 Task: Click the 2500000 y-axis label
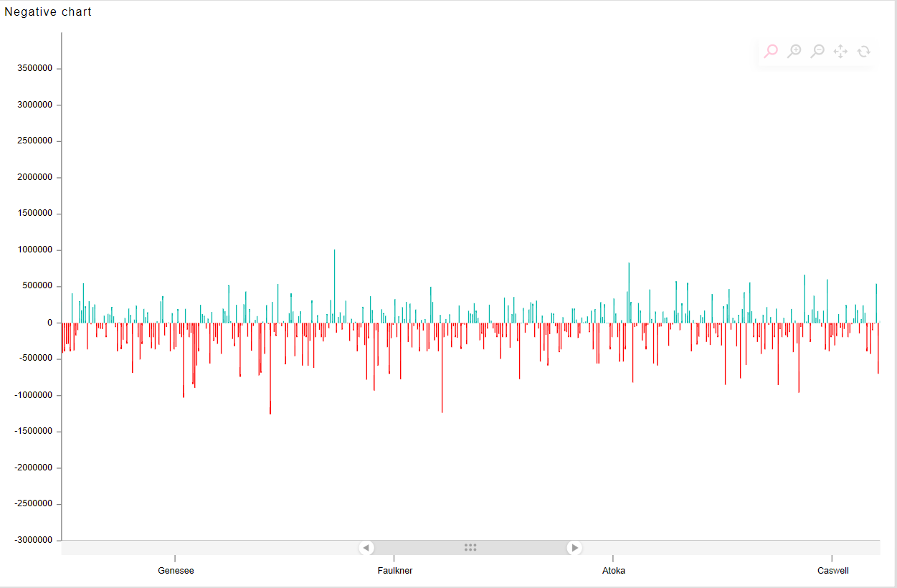click(34, 141)
